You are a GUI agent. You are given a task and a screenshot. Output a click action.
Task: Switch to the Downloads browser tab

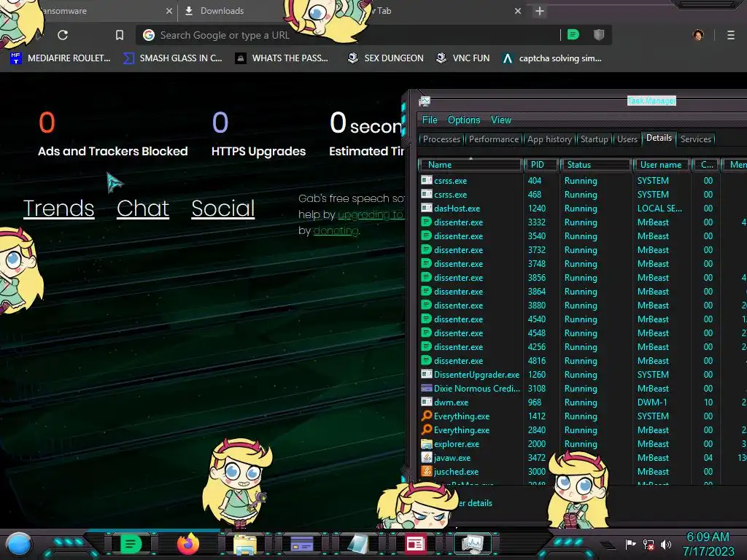point(222,11)
